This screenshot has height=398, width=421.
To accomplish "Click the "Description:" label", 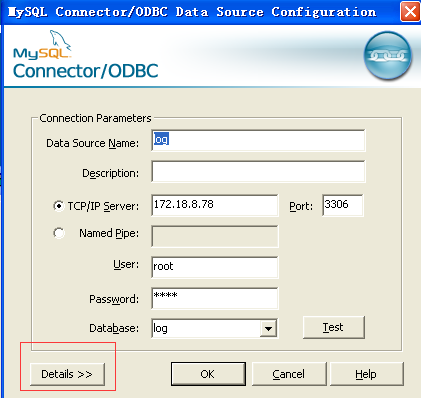I will coord(110,173).
